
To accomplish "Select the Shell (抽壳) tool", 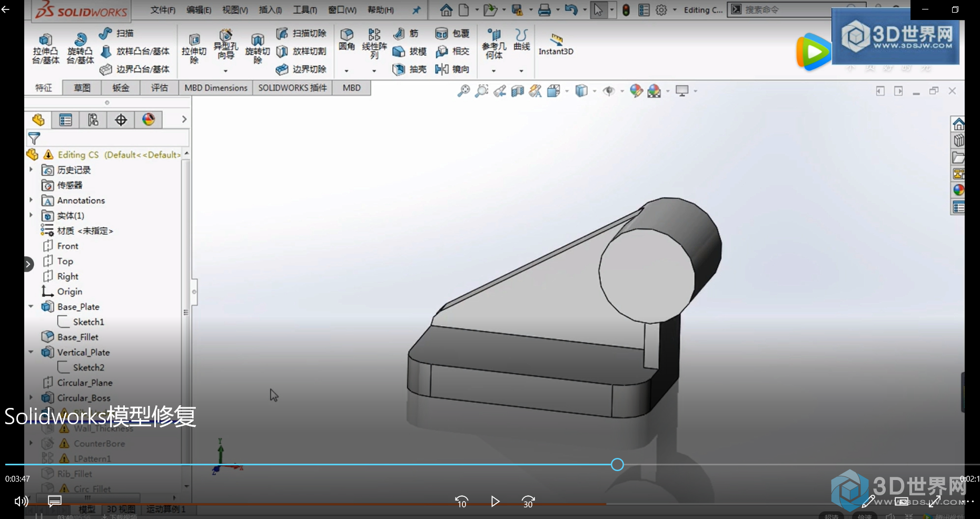I will click(x=409, y=69).
